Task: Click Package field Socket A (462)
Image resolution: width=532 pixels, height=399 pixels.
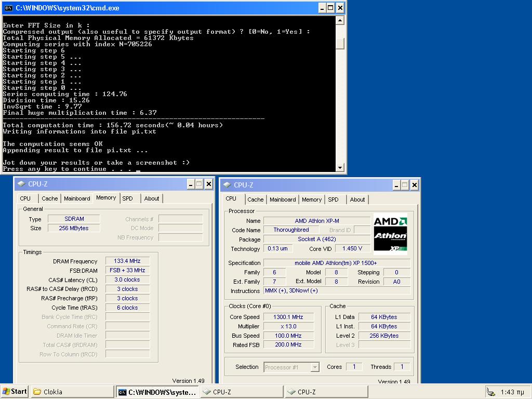Action: (317, 239)
